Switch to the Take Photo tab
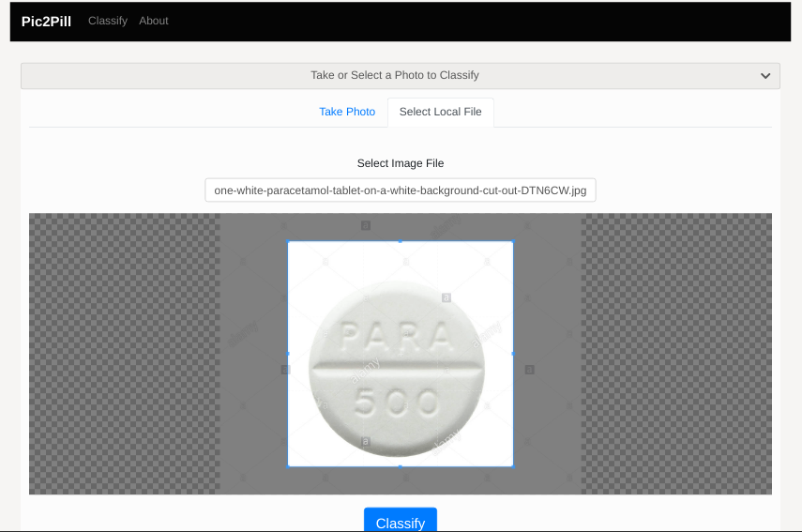This screenshot has height=532, width=802. pos(347,112)
